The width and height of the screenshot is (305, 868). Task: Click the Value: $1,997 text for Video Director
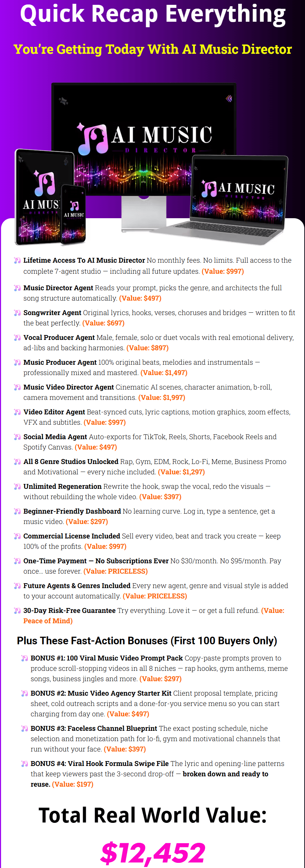tap(162, 397)
